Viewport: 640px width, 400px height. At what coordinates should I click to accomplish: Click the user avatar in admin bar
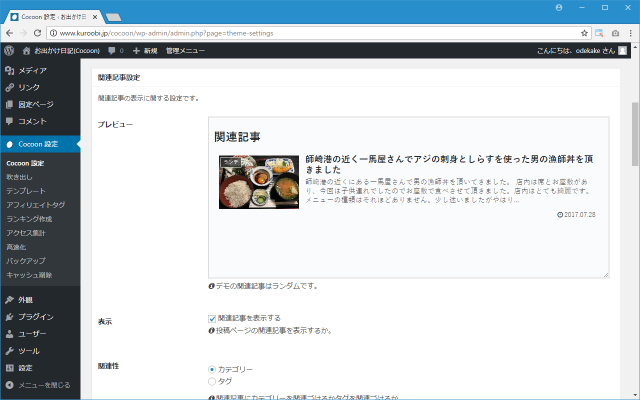pyautogui.click(x=622, y=51)
